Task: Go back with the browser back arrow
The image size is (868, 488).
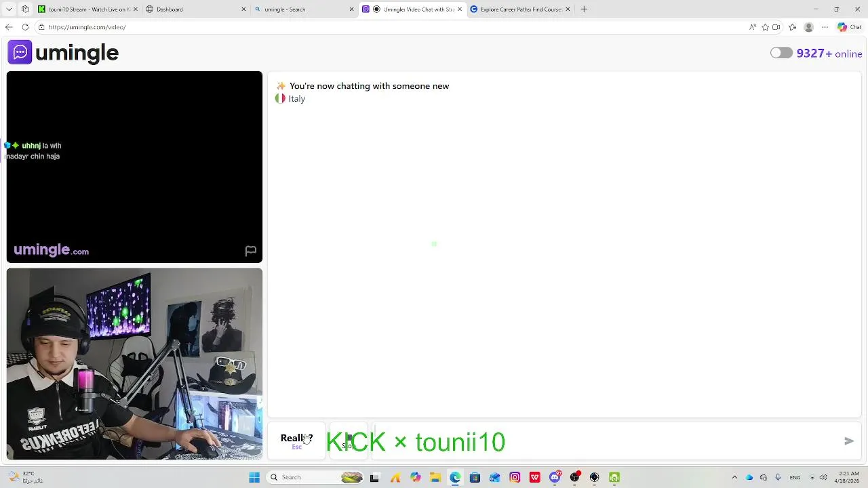Action: pyautogui.click(x=8, y=27)
